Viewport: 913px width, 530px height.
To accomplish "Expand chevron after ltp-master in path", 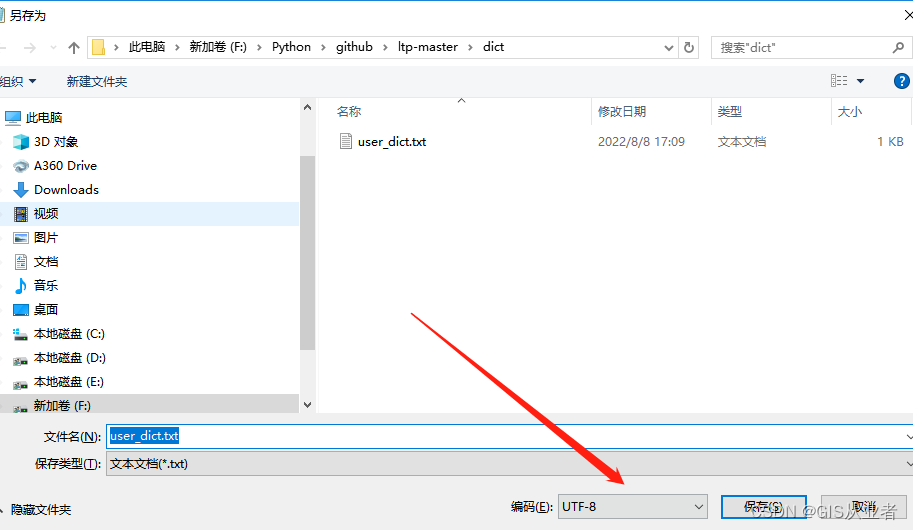I will (x=470, y=48).
